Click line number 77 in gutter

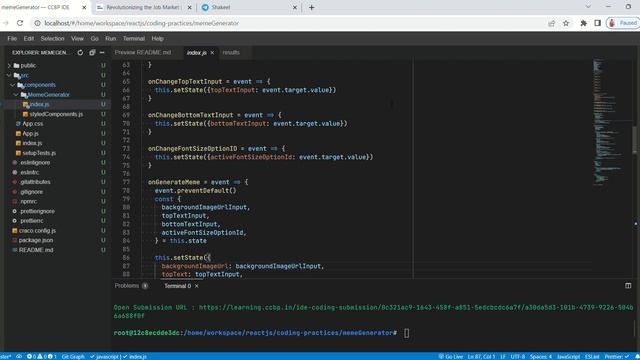(126, 182)
